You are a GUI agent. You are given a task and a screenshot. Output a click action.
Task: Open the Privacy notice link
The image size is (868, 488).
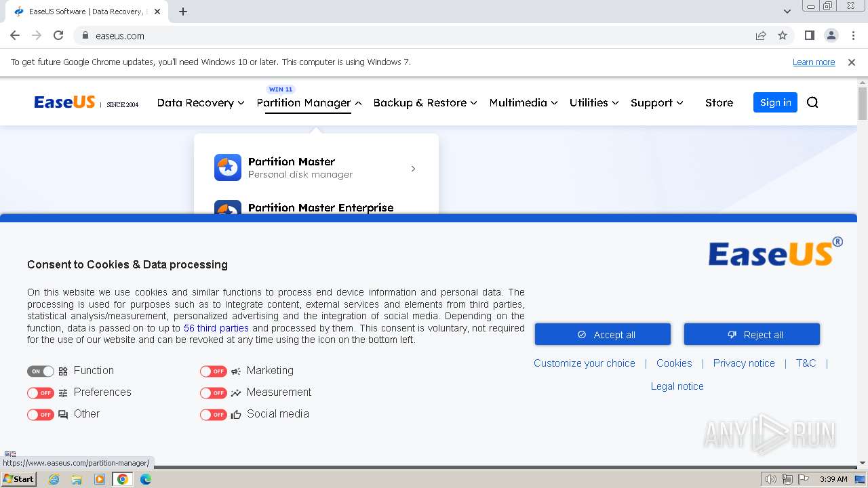pos(744,363)
